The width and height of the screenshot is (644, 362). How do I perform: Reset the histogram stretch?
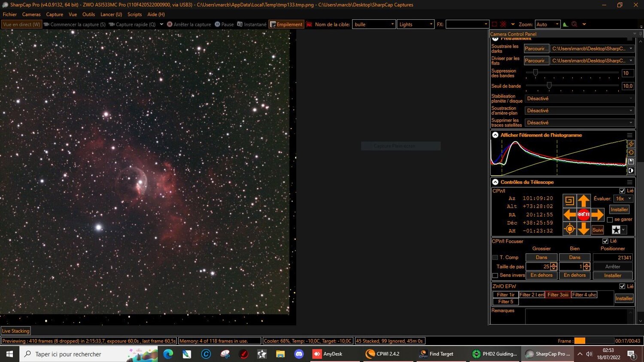pyautogui.click(x=631, y=152)
